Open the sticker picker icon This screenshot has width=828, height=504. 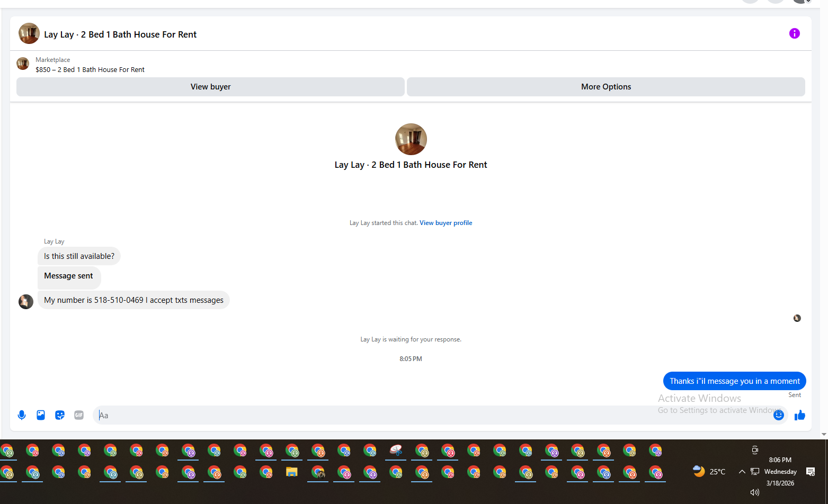(x=60, y=415)
